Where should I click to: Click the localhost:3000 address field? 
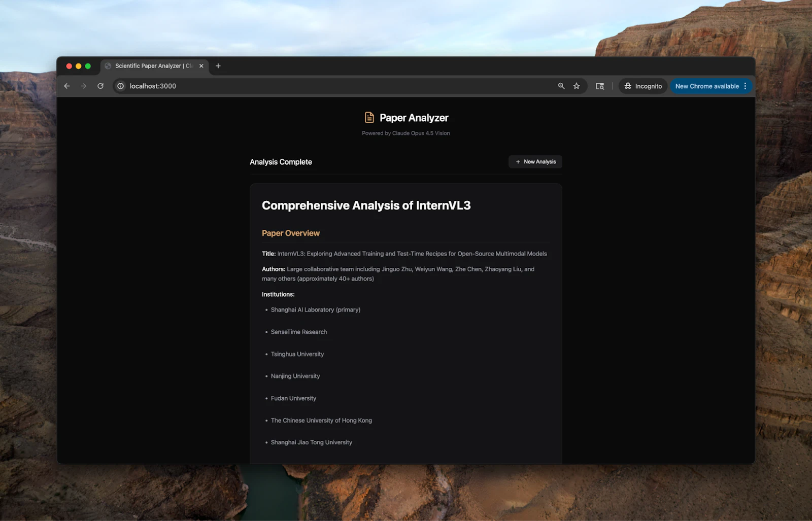pyautogui.click(x=335, y=86)
